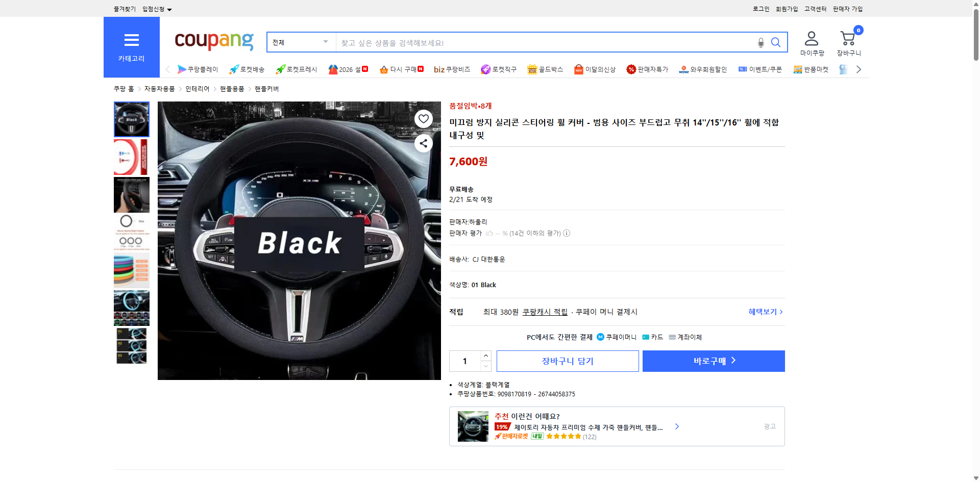Open 로그인 from the top menu
This screenshot has height=482, width=980.
[761, 9]
